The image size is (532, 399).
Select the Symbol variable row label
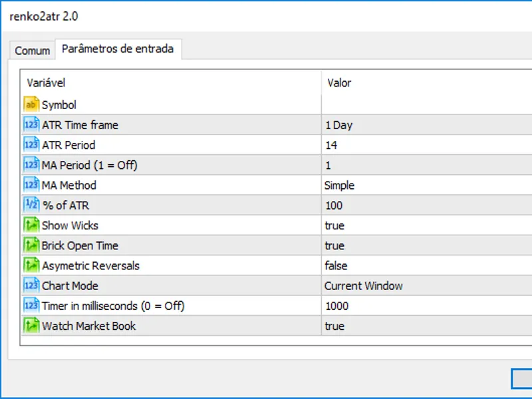pos(59,105)
